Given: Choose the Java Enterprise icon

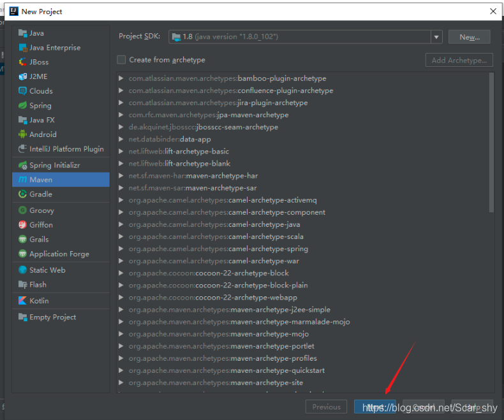Looking at the screenshot, I should point(22,48).
